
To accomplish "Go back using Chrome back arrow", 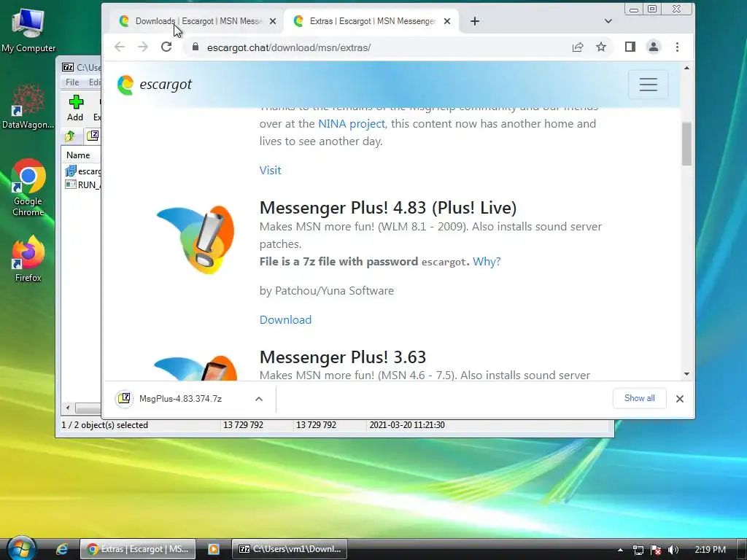I will (x=120, y=47).
